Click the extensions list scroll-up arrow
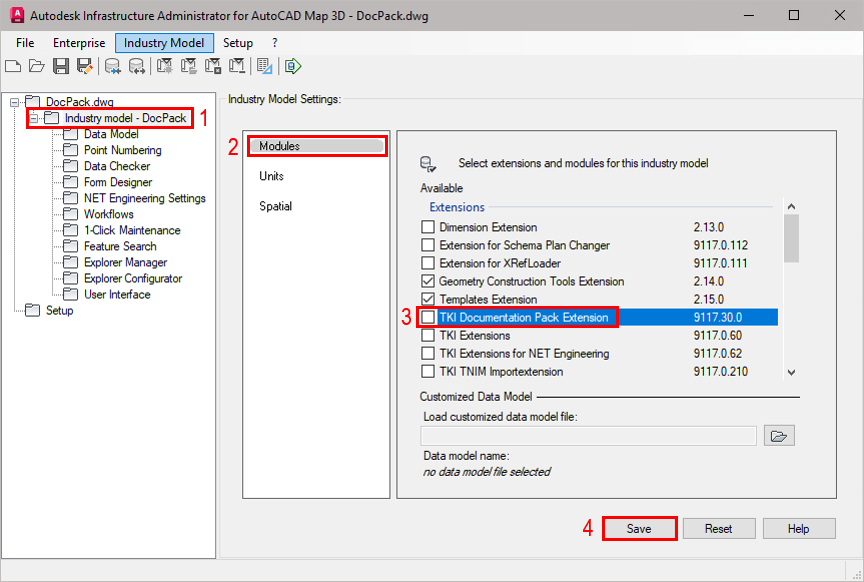Screen dimensions: 864x582 pos(791,207)
